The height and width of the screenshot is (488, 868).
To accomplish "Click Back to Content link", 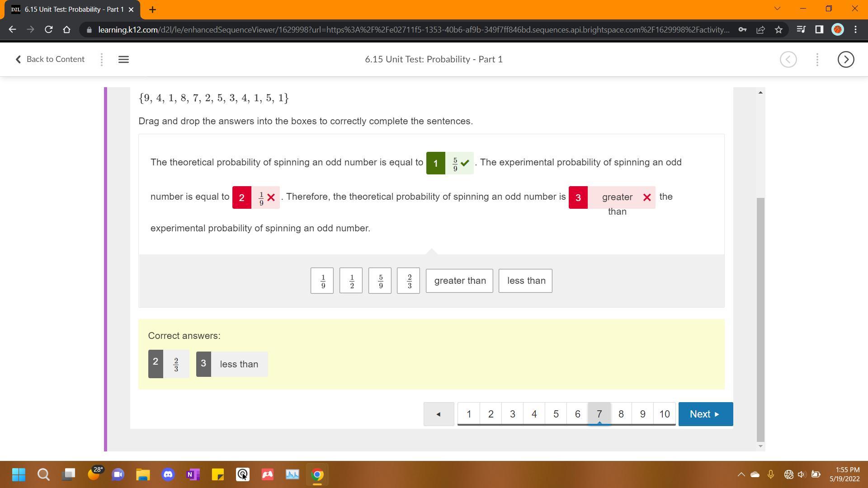I will 50,59.
